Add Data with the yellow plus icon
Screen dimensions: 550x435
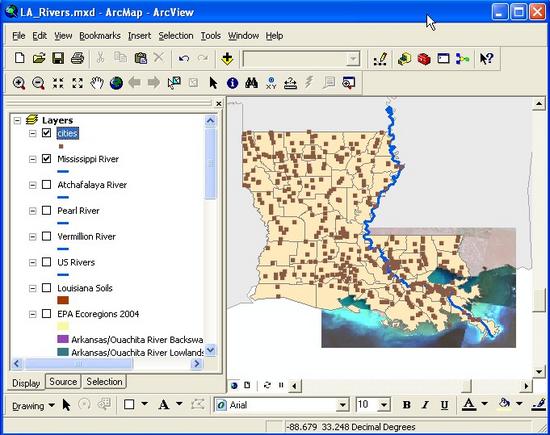click(x=227, y=58)
